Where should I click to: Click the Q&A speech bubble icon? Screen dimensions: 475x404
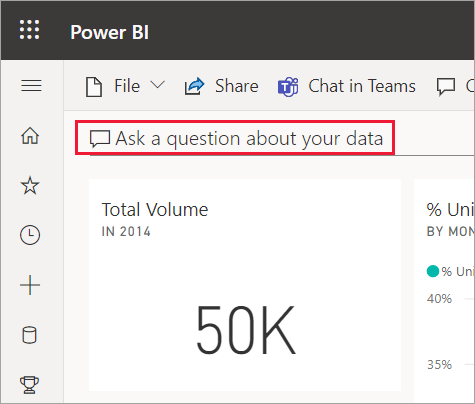tap(100, 139)
